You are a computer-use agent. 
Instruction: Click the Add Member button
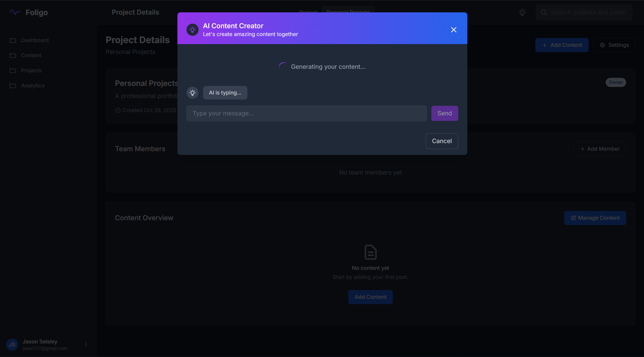coord(599,149)
